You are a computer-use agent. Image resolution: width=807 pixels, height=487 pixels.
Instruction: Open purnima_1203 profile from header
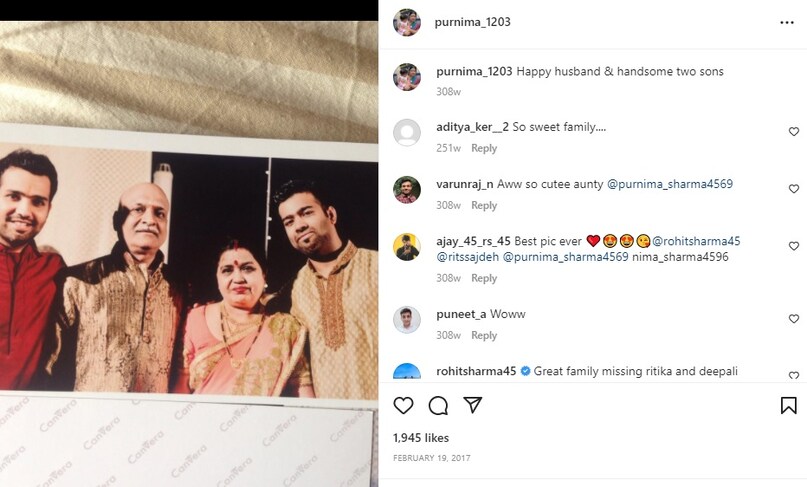[473, 22]
